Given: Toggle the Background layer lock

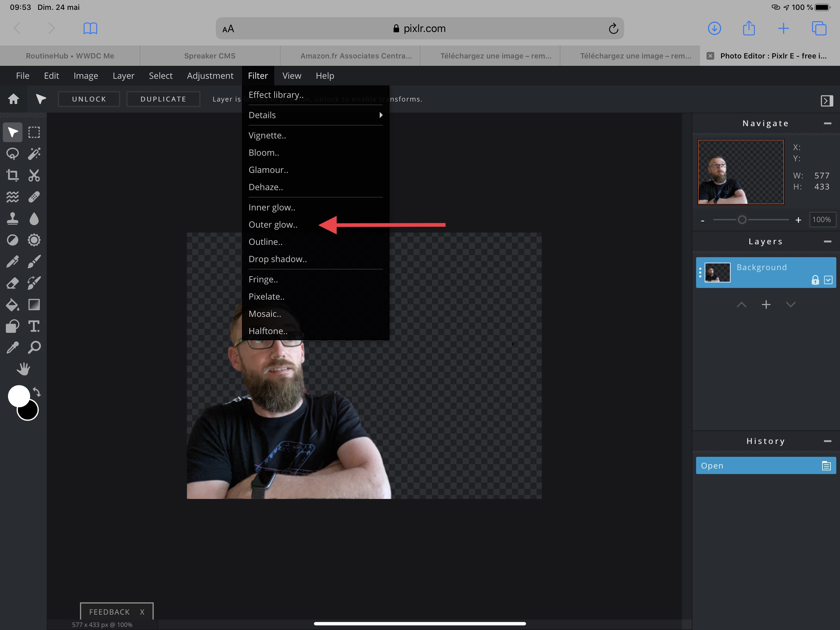Looking at the screenshot, I should click(x=815, y=280).
